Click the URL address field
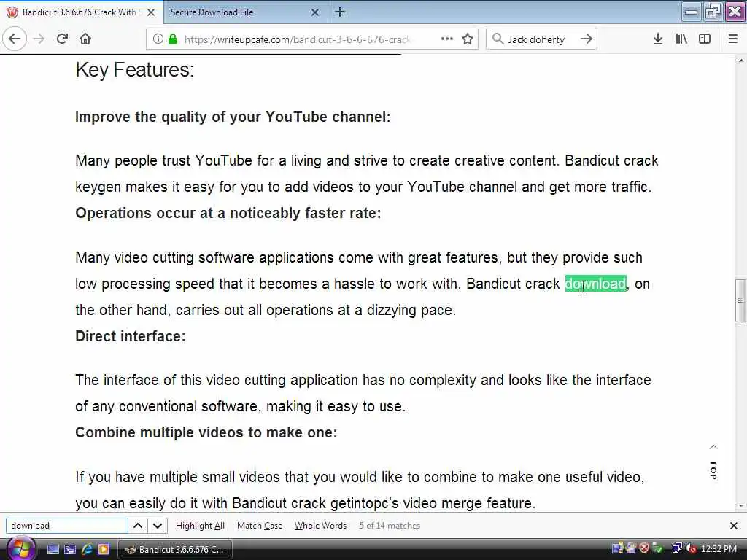 coord(297,39)
